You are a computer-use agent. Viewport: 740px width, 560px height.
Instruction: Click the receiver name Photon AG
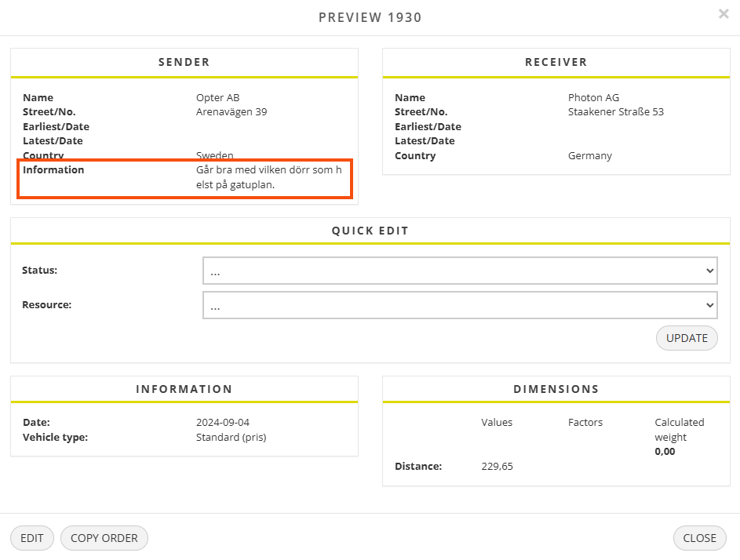tap(593, 98)
